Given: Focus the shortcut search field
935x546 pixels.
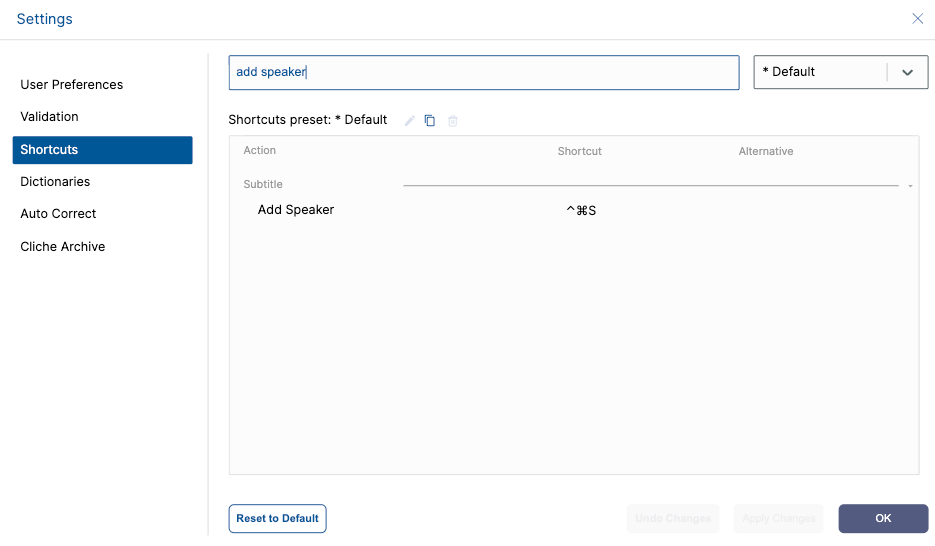Looking at the screenshot, I should 484,73.
